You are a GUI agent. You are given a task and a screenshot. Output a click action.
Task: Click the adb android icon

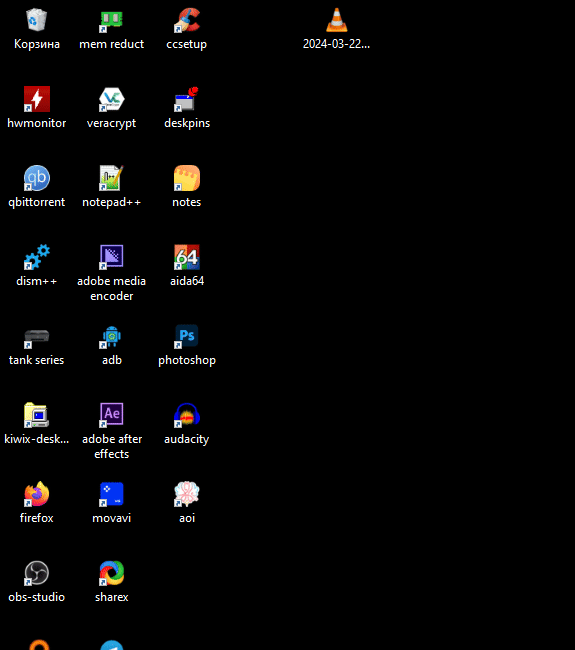112,336
